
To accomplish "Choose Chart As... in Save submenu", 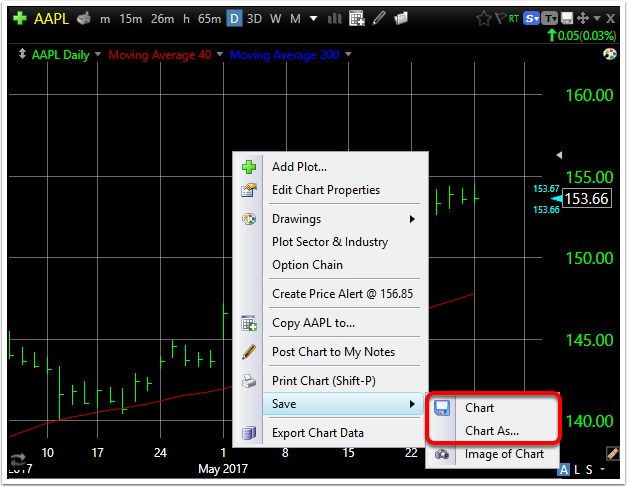I will (492, 431).
